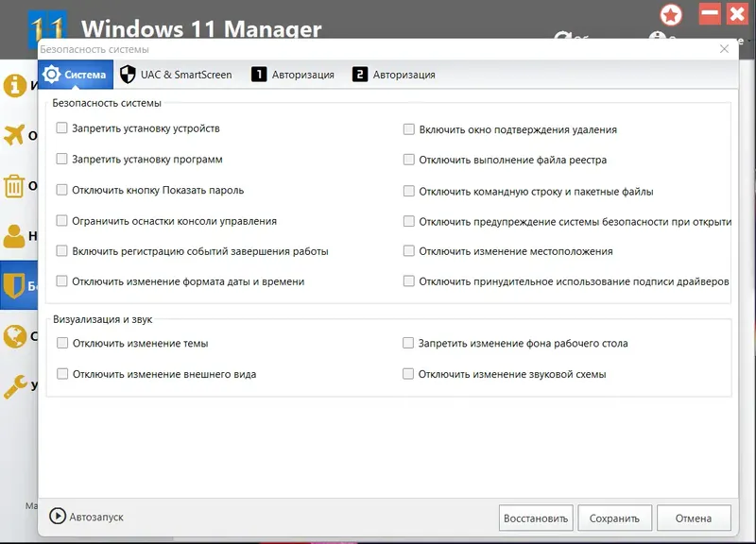Enable Запретить установку устройств
The image size is (756, 544).
coord(61,127)
